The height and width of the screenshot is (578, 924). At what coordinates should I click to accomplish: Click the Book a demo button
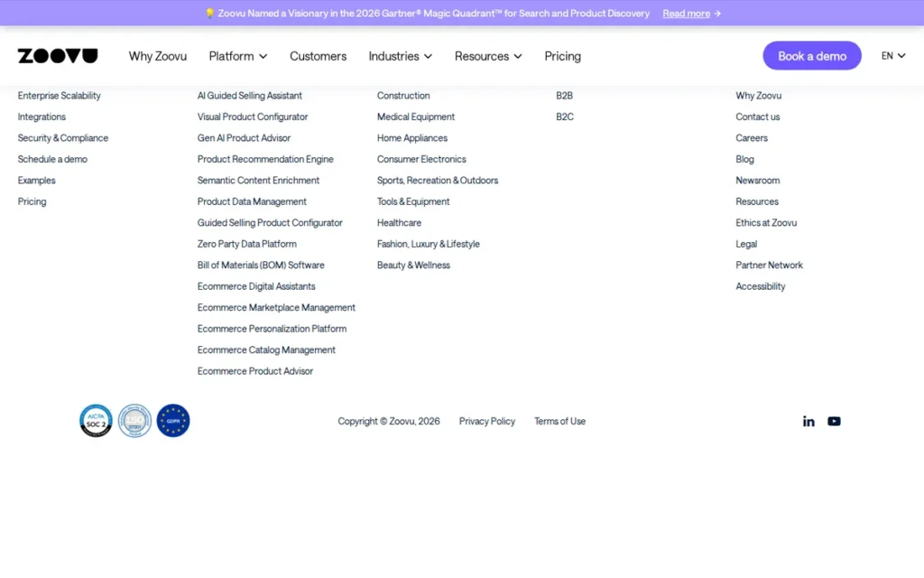tap(812, 55)
